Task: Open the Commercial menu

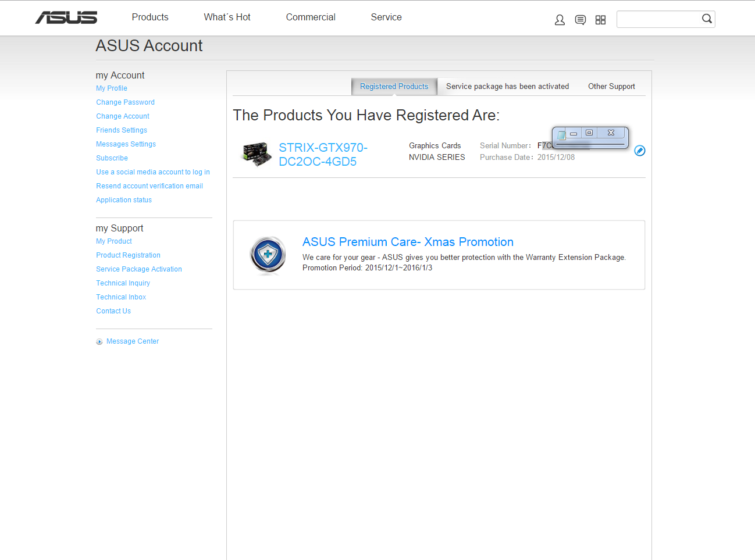Action: tap(311, 17)
